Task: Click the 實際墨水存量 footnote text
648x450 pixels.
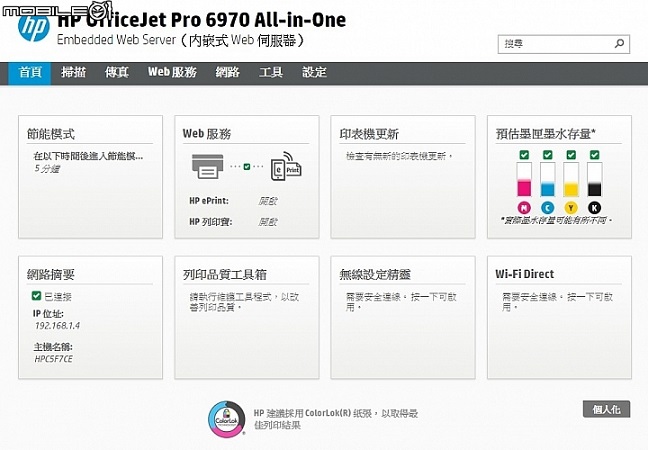Action: pos(556,220)
